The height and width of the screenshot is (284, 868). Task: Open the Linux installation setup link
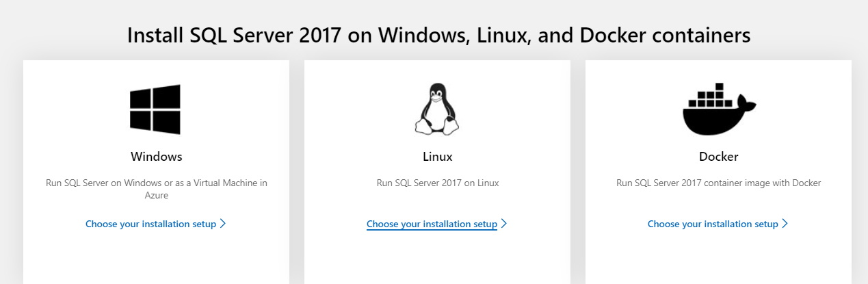(432, 224)
